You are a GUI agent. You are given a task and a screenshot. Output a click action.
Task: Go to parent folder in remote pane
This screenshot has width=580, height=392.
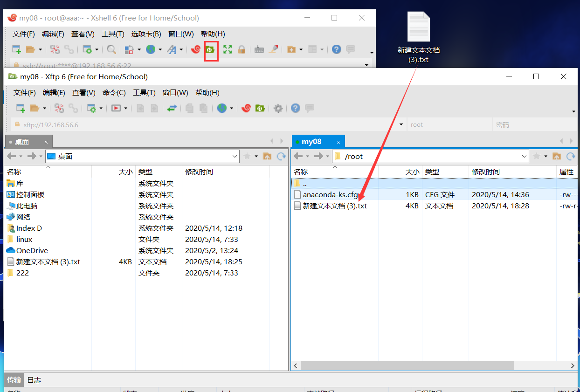click(x=557, y=156)
